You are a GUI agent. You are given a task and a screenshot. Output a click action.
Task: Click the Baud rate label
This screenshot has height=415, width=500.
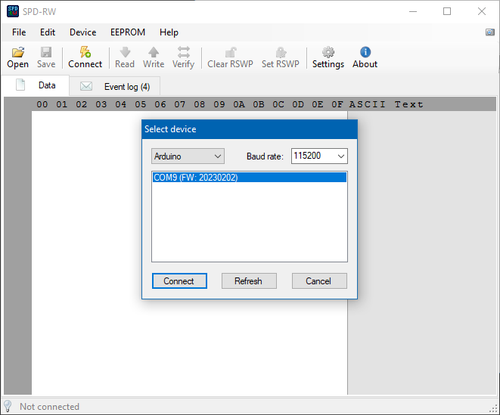click(265, 156)
